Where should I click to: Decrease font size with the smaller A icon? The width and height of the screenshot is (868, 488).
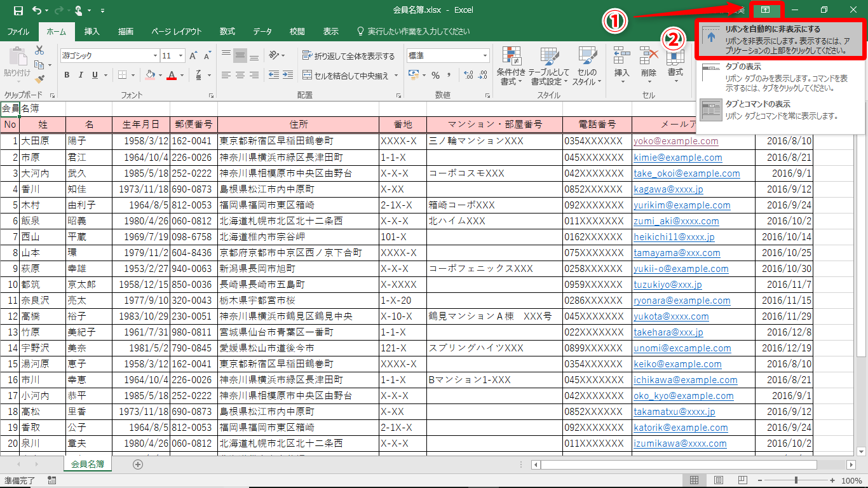click(x=209, y=56)
